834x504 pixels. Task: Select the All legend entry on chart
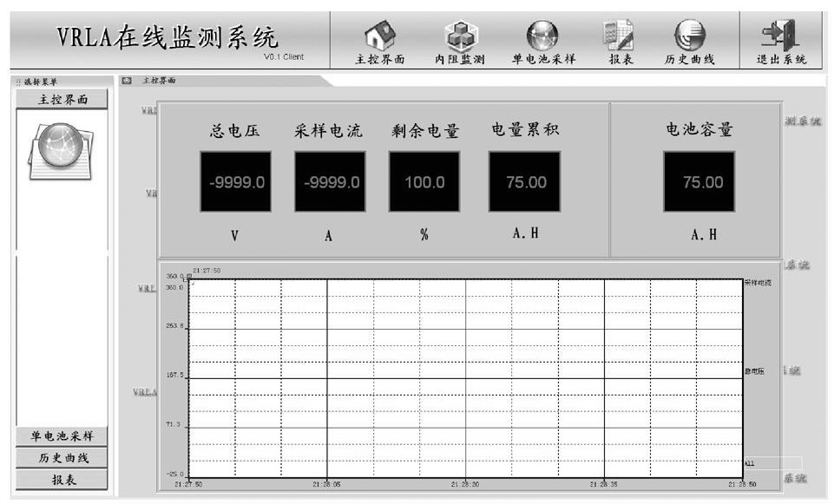click(750, 463)
